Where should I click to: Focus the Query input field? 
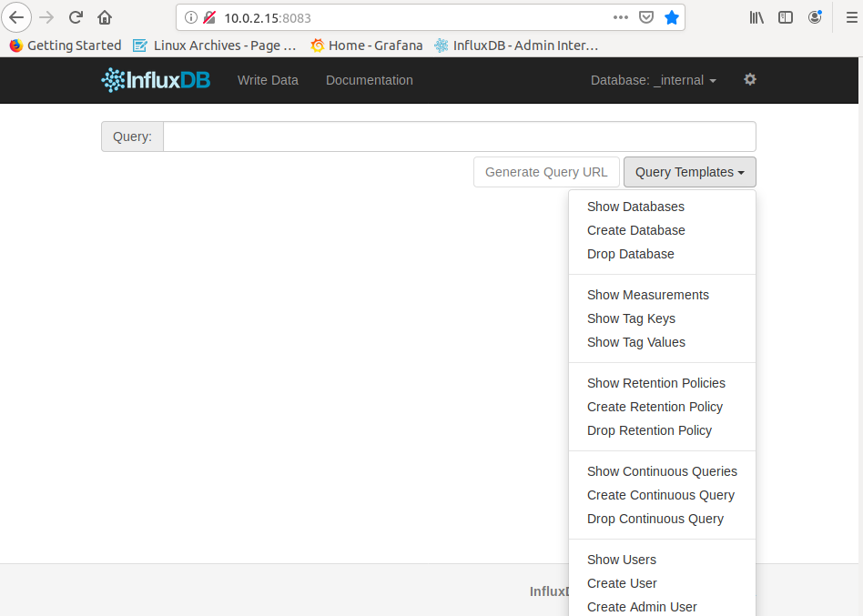(460, 136)
